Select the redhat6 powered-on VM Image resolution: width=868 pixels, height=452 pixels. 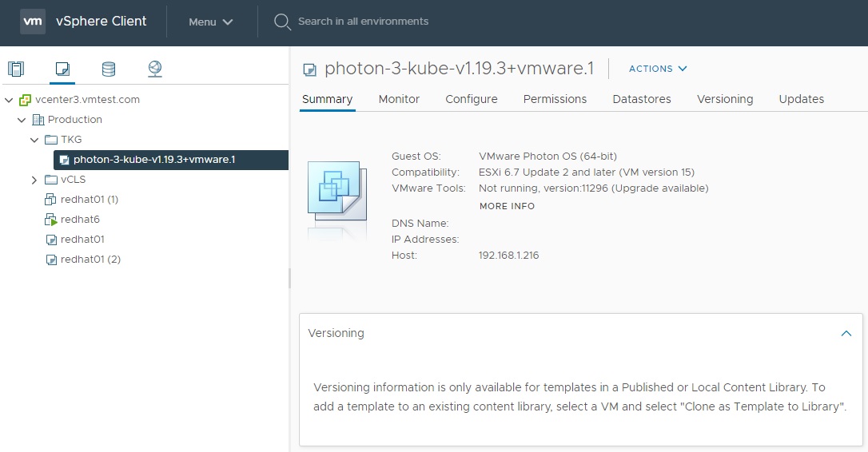[x=79, y=220]
